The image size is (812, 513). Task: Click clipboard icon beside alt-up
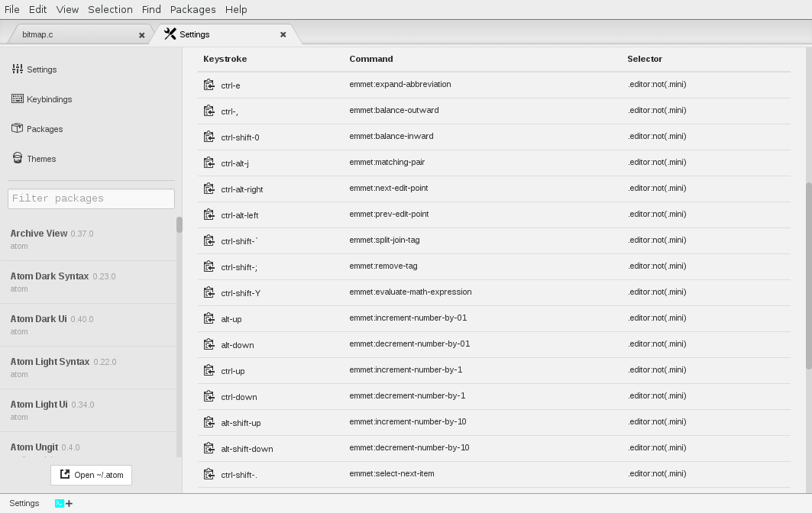point(209,318)
